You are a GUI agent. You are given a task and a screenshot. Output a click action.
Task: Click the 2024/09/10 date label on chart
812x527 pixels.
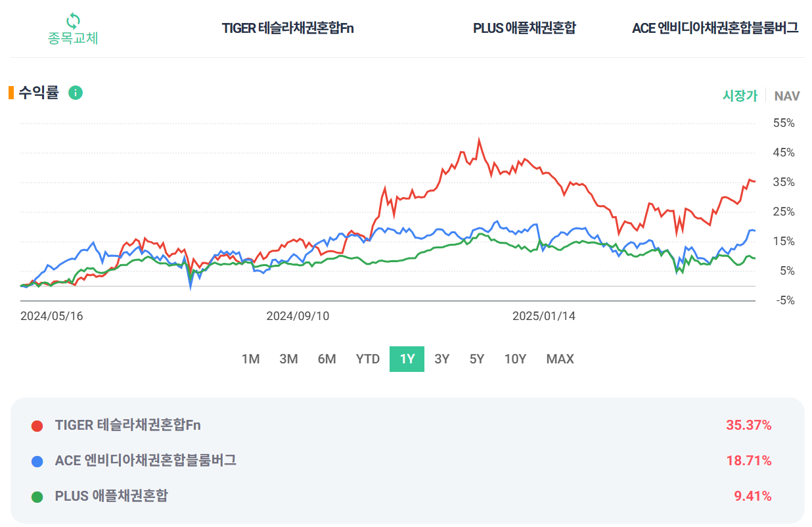298,316
